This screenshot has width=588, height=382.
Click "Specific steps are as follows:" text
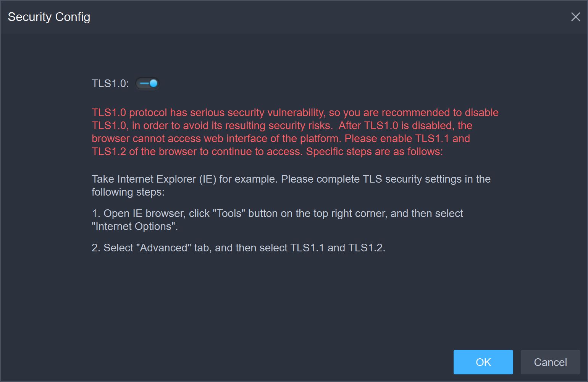374,152
